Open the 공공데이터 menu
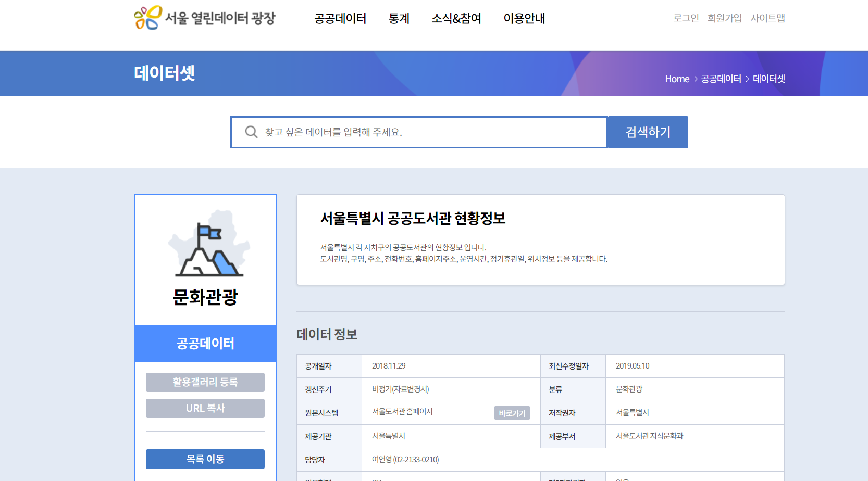The image size is (868, 481). pos(340,18)
